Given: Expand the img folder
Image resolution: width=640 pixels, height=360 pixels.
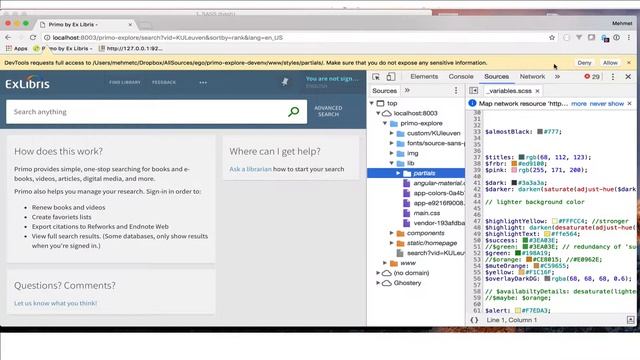Looking at the screenshot, I should 391,153.
